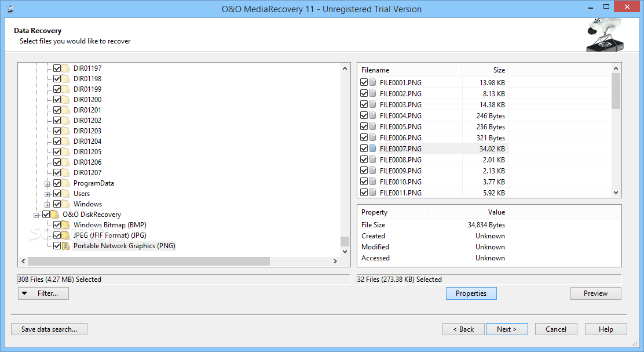Open the Filter dropdown button
Screen dimensions: 644x352
[x=43, y=293]
